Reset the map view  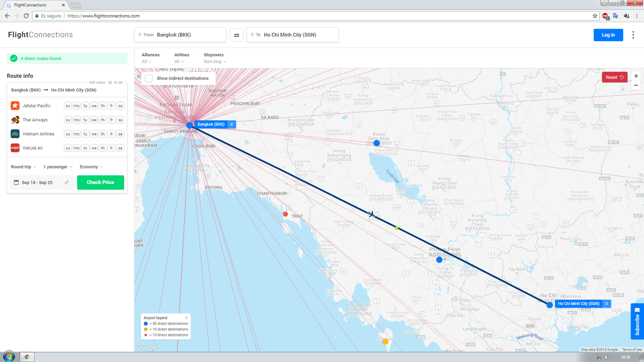point(615,77)
